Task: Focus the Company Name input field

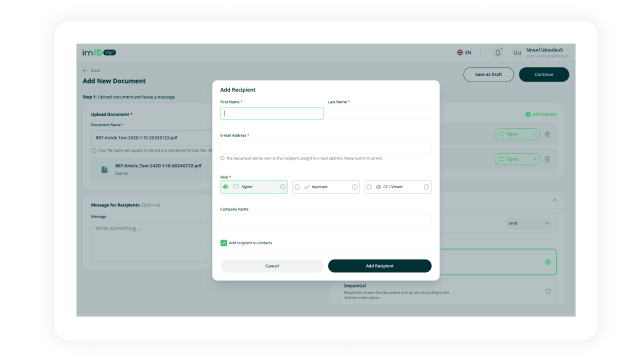Action: pos(326,221)
